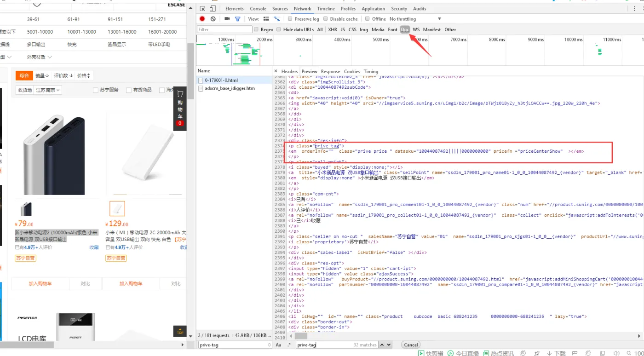This screenshot has width=644, height=356.
Task: Enable Disable cache checkbox
Action: [325, 19]
